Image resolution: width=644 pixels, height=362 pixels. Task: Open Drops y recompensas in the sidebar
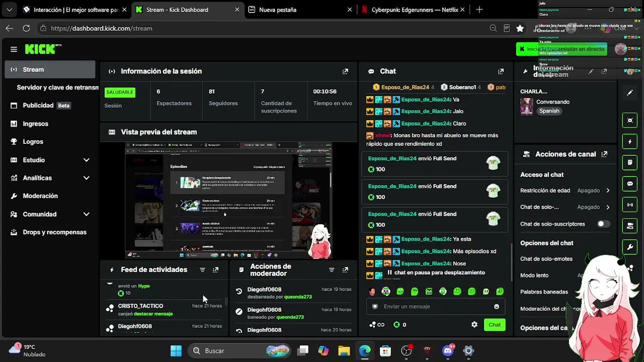click(50, 232)
